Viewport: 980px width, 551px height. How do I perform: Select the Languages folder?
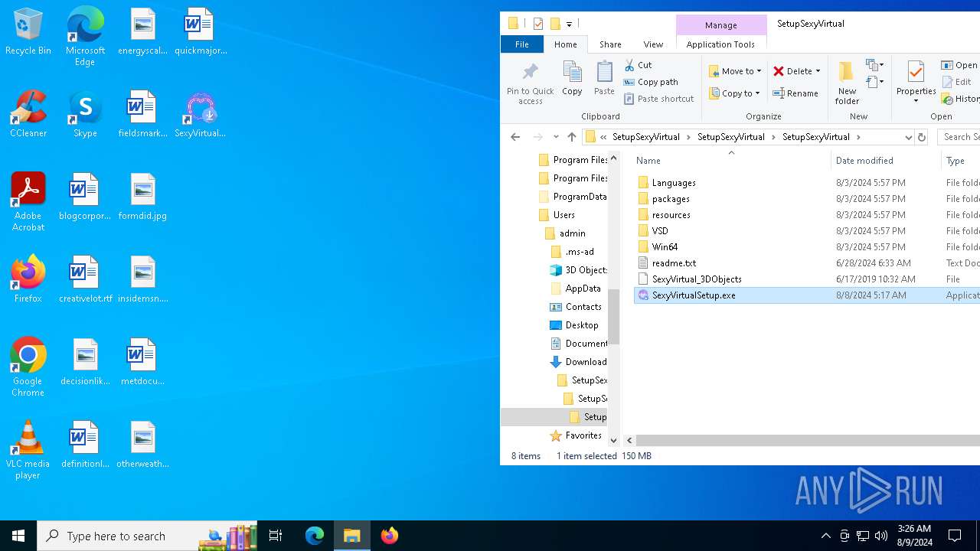[x=674, y=183]
